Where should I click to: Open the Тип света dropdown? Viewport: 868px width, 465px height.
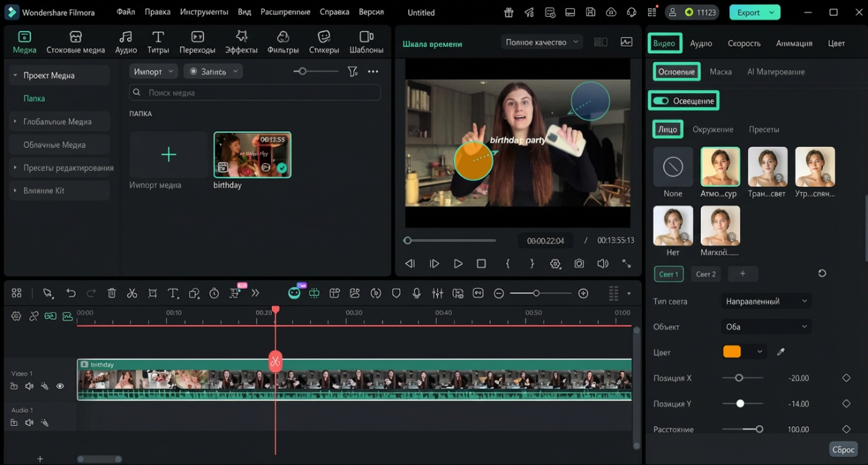pyautogui.click(x=766, y=302)
